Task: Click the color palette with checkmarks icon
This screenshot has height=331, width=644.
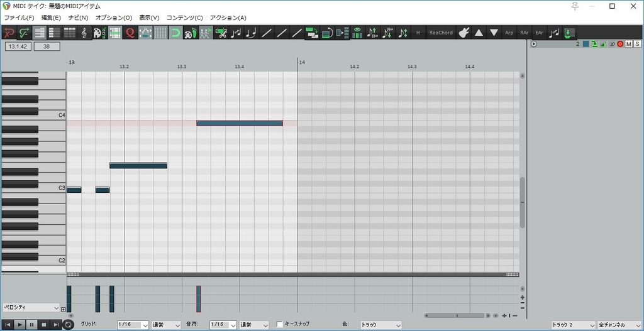Action: point(100,33)
